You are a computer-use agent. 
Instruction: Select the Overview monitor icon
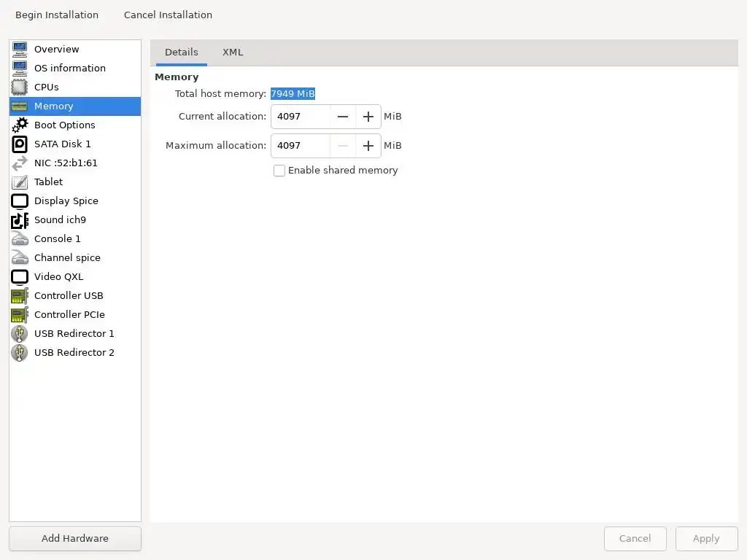20,49
